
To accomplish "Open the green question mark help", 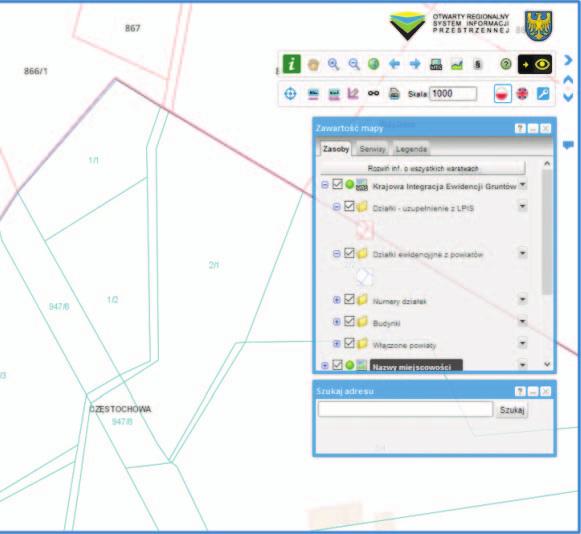I will click(x=506, y=64).
